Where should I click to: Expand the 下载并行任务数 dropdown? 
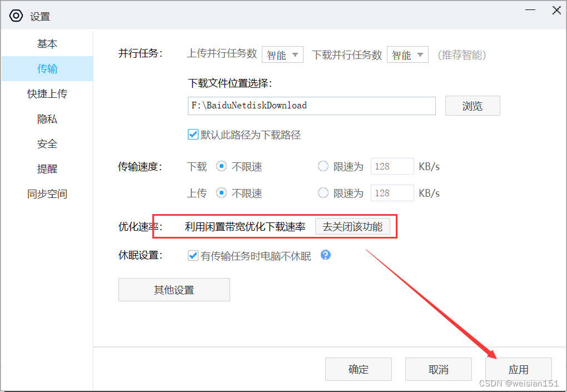click(407, 54)
